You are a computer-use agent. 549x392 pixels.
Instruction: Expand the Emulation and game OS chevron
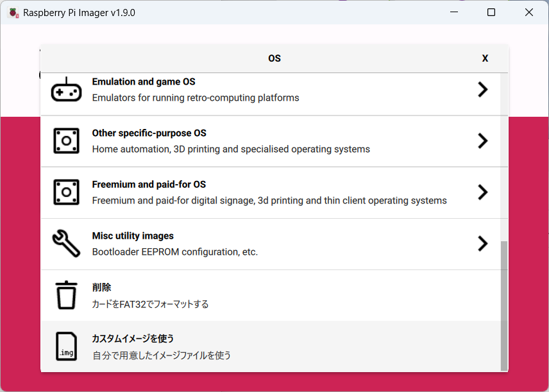[x=483, y=89]
